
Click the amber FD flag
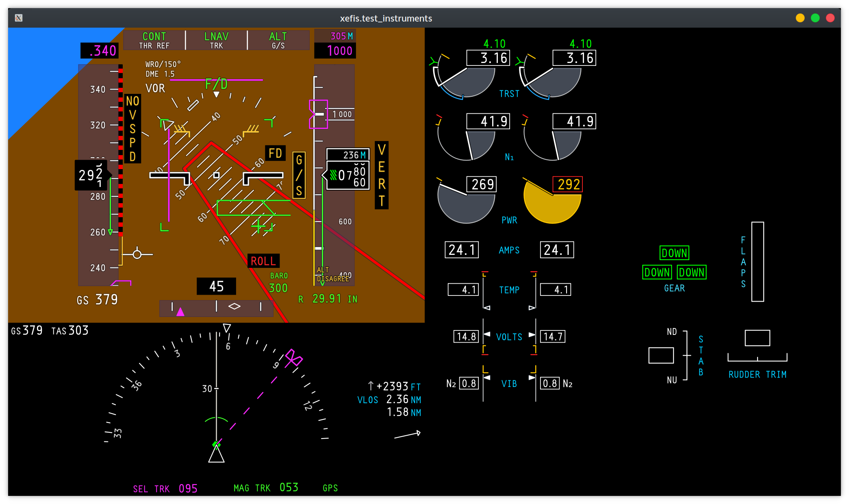[275, 153]
